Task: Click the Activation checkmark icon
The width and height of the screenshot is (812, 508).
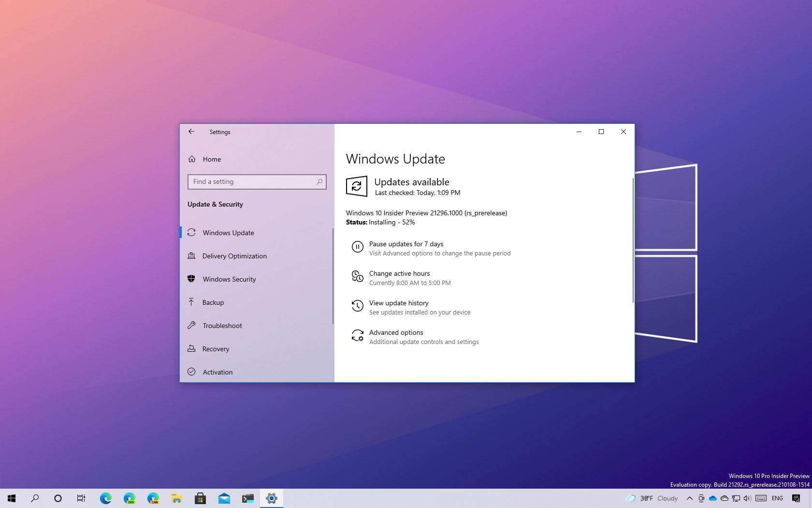Action: tap(192, 372)
